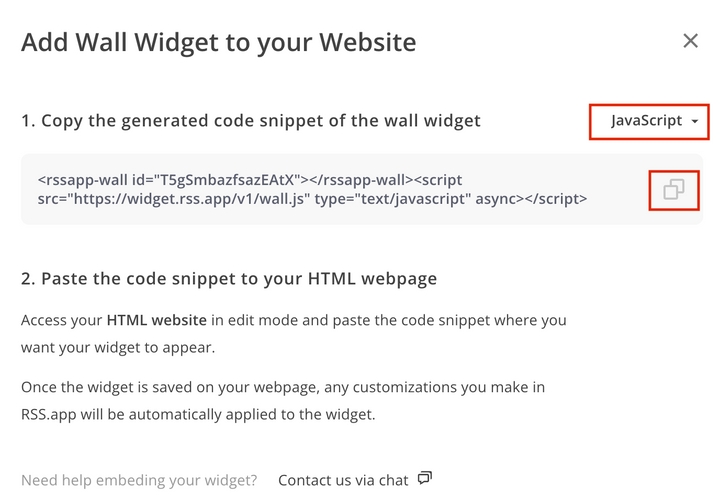Click the rssapp-wall id line of code
This screenshot has width=720, height=504.
(x=250, y=180)
